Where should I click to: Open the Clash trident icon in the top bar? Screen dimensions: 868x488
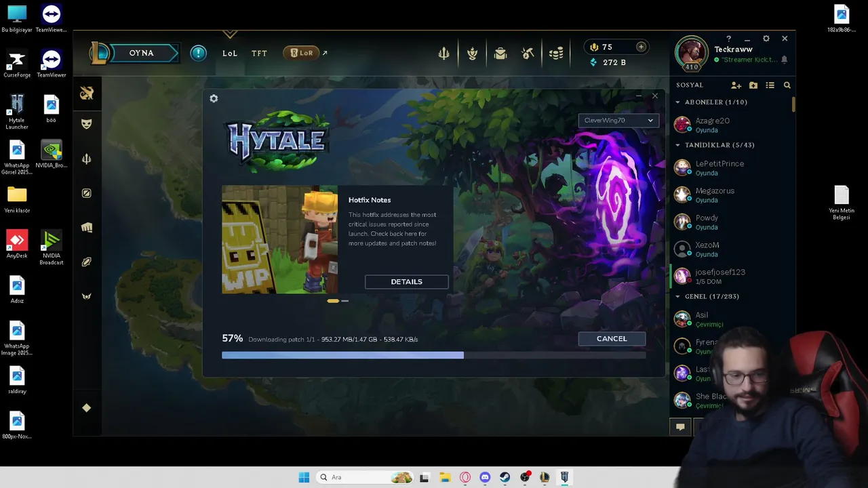tap(444, 54)
